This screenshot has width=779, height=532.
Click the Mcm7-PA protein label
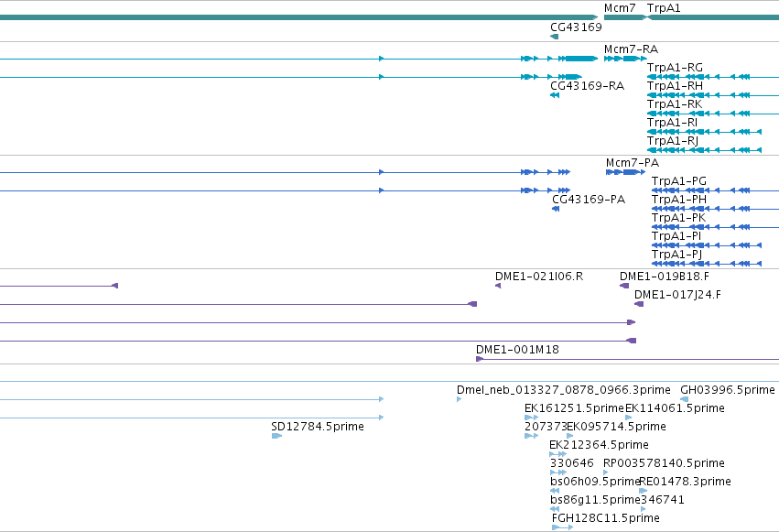coord(632,163)
